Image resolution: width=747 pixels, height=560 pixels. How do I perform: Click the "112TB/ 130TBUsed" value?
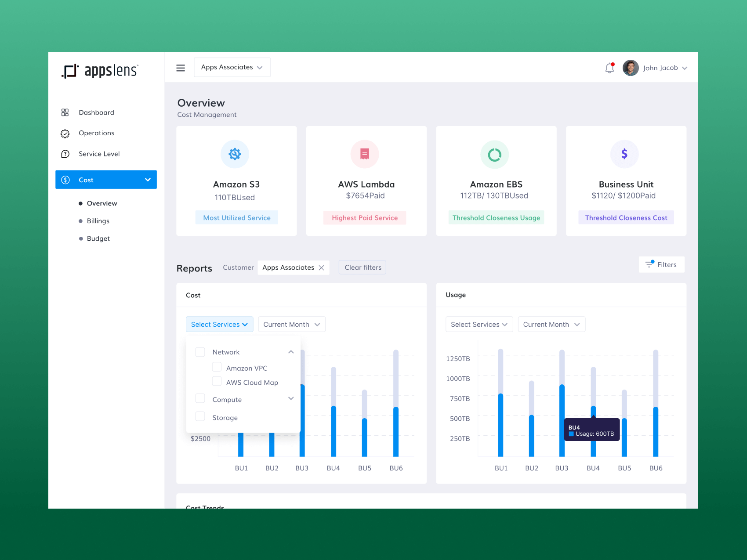pyautogui.click(x=494, y=196)
